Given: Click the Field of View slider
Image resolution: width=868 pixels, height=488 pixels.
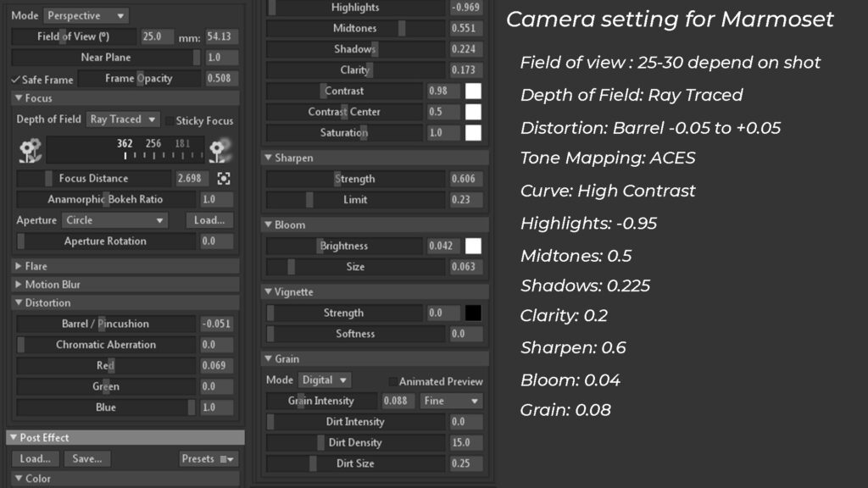Looking at the screenshot, I should coord(74,36).
